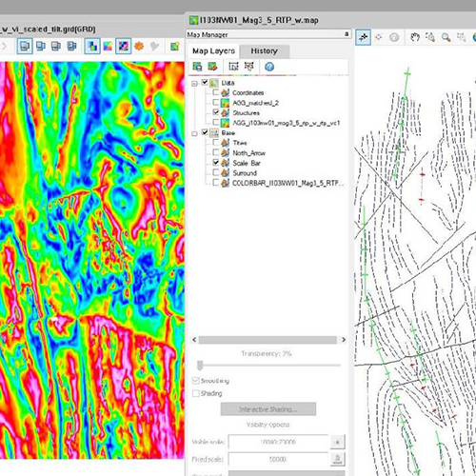Screen dimensions: 476x476
Task: Select the pan hand tool
Action: 414,37
